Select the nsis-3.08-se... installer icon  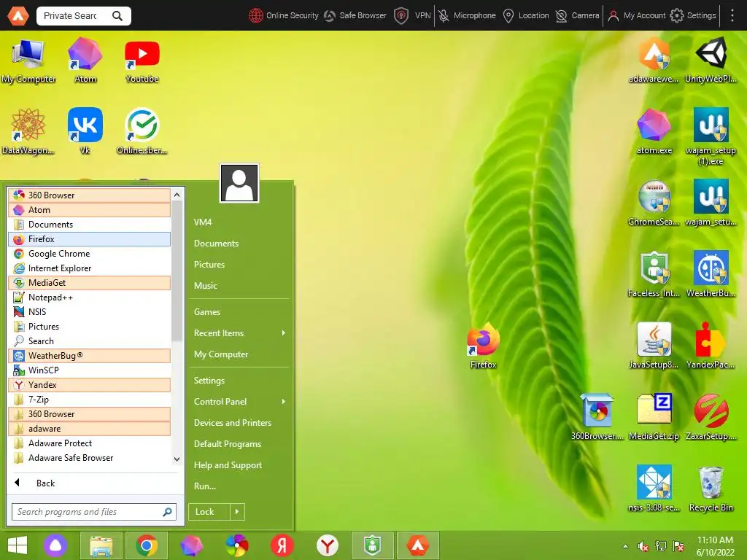tap(654, 489)
